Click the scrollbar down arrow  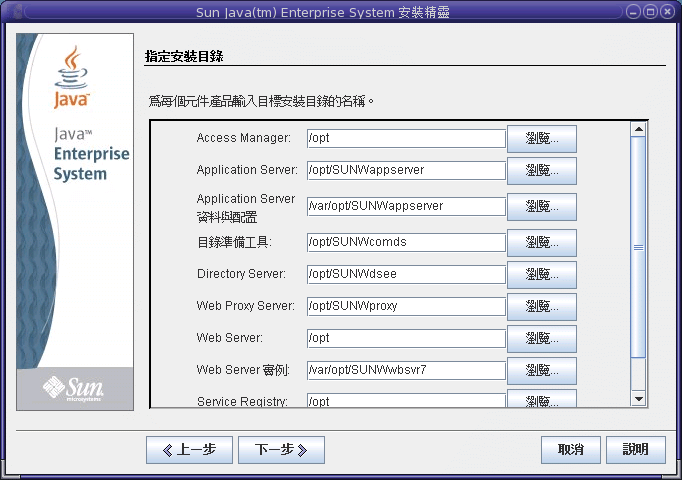638,399
